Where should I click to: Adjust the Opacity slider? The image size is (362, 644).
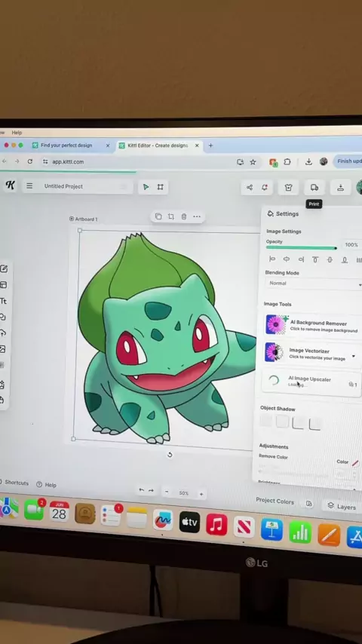301,248
